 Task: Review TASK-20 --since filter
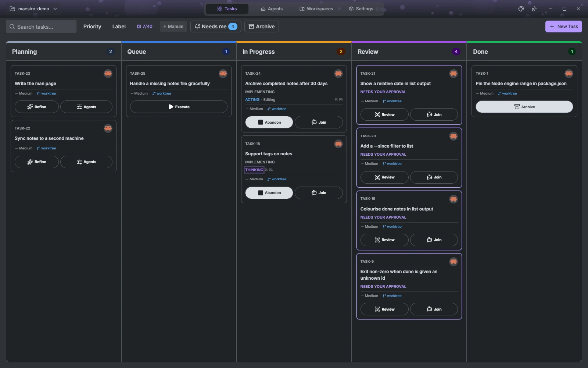[384, 177]
